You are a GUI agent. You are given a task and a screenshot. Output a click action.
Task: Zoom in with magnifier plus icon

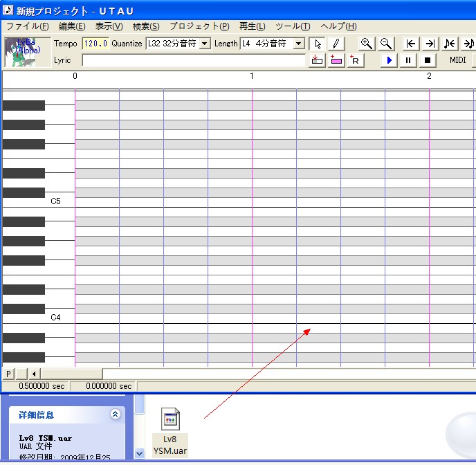click(367, 44)
